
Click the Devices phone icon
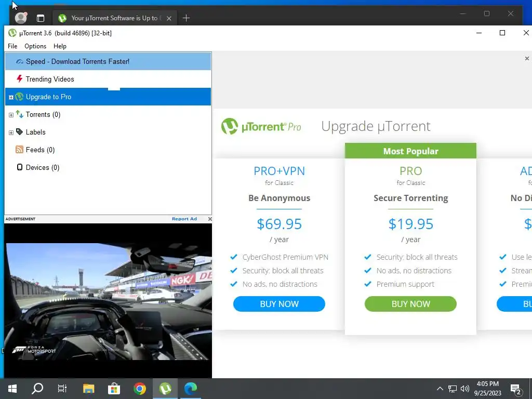point(20,167)
